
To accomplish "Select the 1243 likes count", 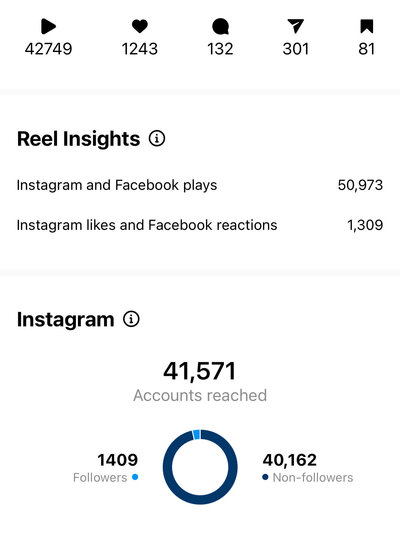I will tap(140, 49).
